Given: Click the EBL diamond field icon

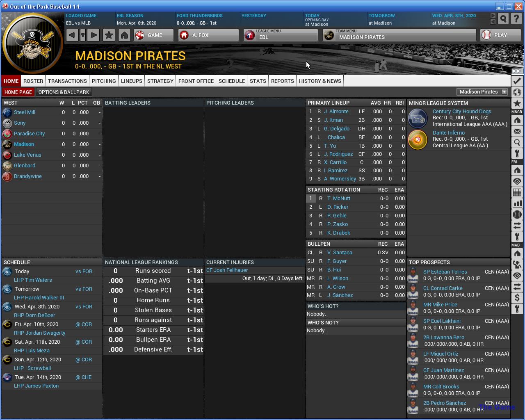Looking at the screenshot, I should coord(517,181).
